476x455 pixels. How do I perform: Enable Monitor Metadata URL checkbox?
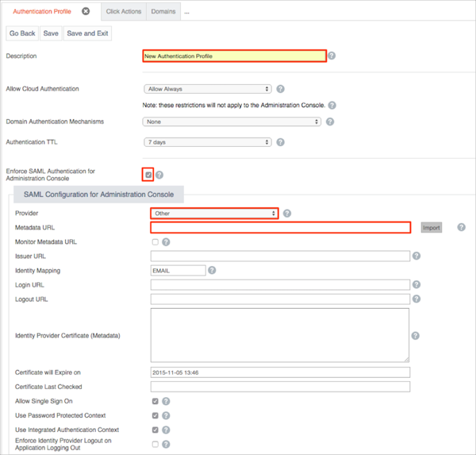(155, 242)
